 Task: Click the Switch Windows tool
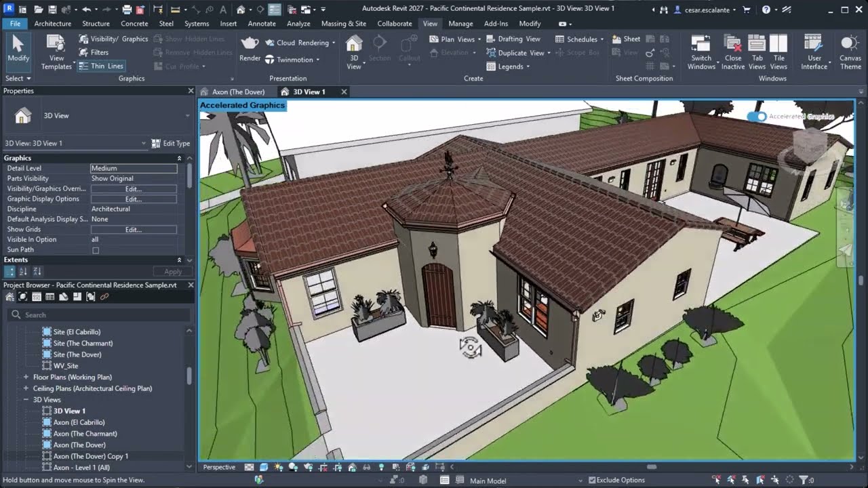(x=701, y=52)
